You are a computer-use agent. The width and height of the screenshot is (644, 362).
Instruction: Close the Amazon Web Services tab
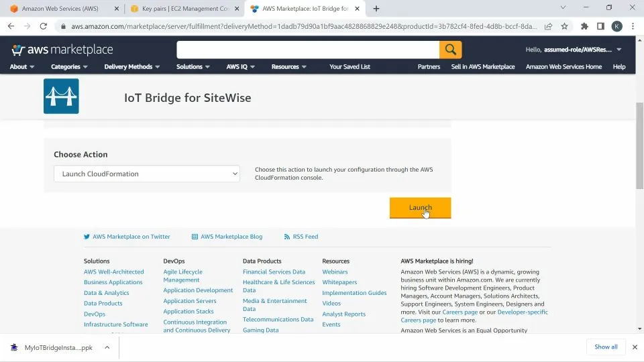117,9
